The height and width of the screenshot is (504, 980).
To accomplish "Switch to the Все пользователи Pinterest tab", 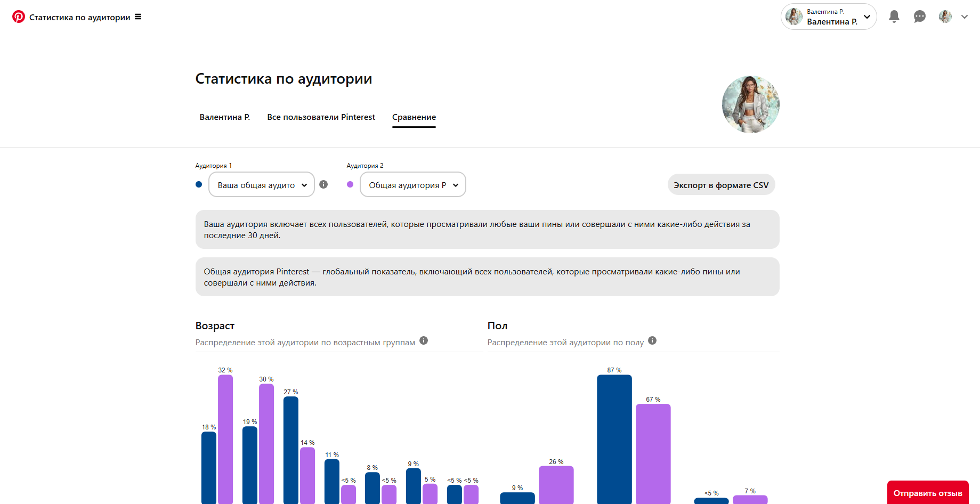I will [321, 117].
